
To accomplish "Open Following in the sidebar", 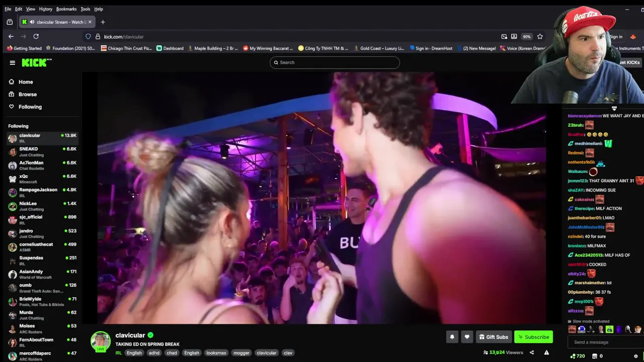I will [x=25, y=107].
